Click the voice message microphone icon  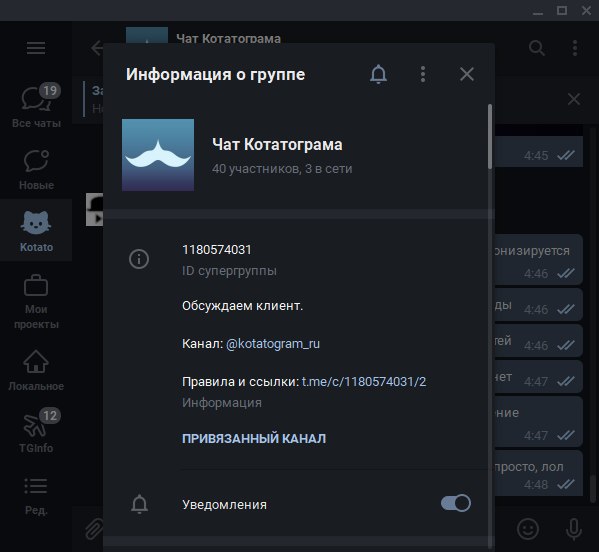(574, 529)
